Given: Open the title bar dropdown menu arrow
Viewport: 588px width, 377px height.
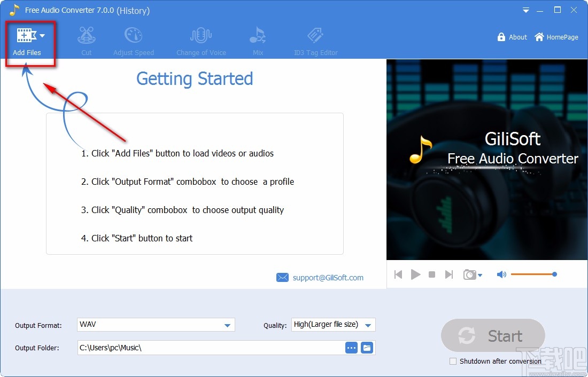Looking at the screenshot, I should (526, 11).
